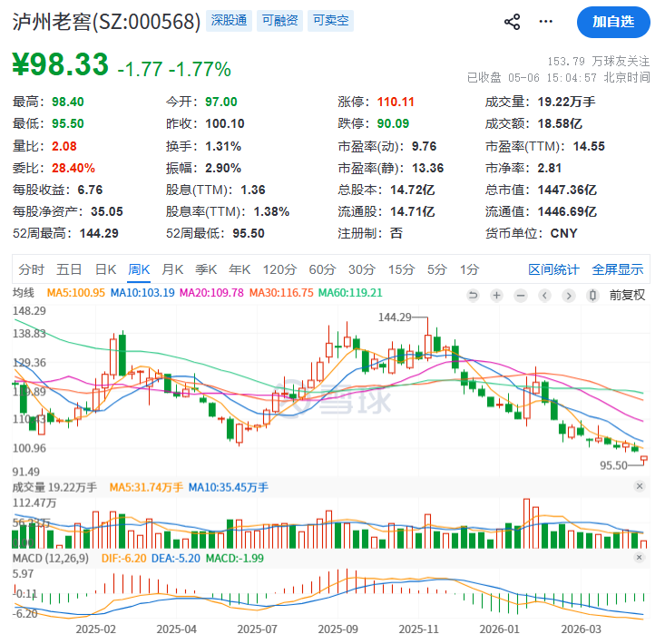Click the DEA:-5.20 indicator value
Image resolution: width=665 pixels, height=644 pixels.
[176, 558]
